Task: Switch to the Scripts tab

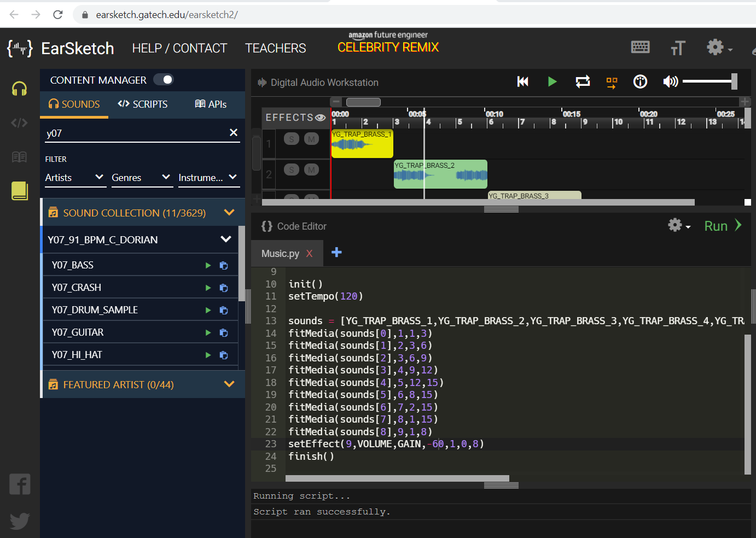Action: (143, 104)
